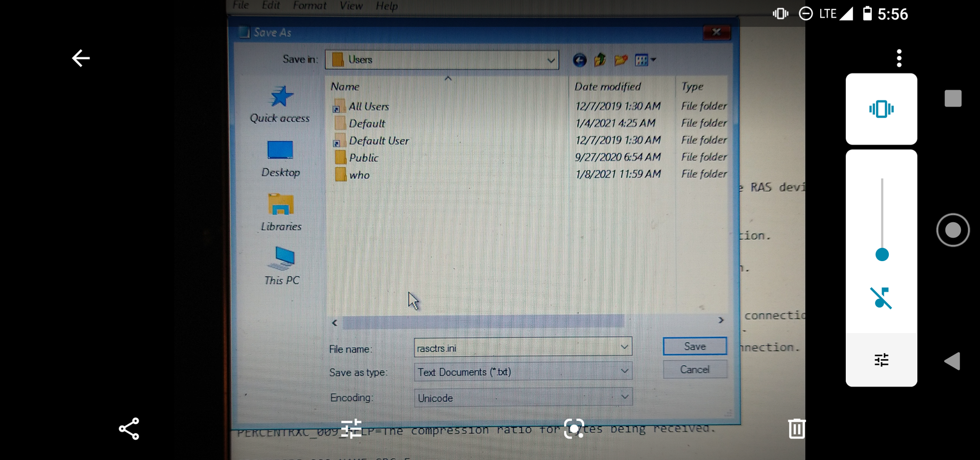Viewport: 980px width, 460px height.
Task: Activate Google Lens on the photo
Action: pyautogui.click(x=574, y=429)
